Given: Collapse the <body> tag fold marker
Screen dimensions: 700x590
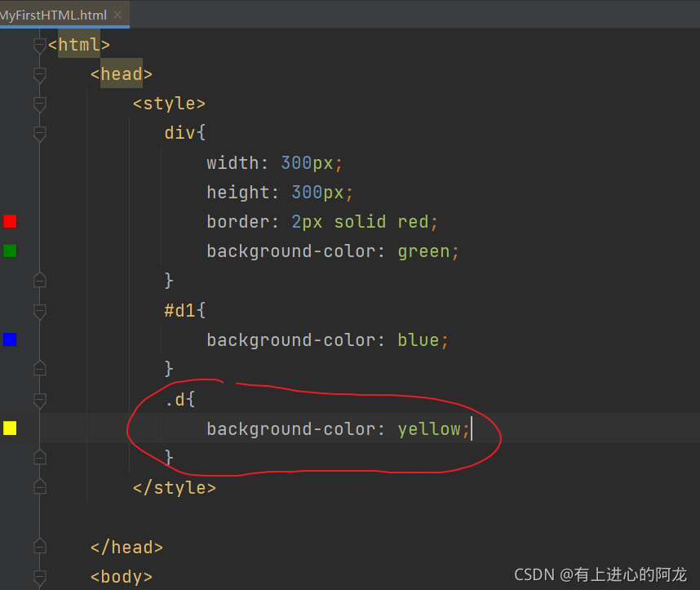Looking at the screenshot, I should (x=40, y=577).
